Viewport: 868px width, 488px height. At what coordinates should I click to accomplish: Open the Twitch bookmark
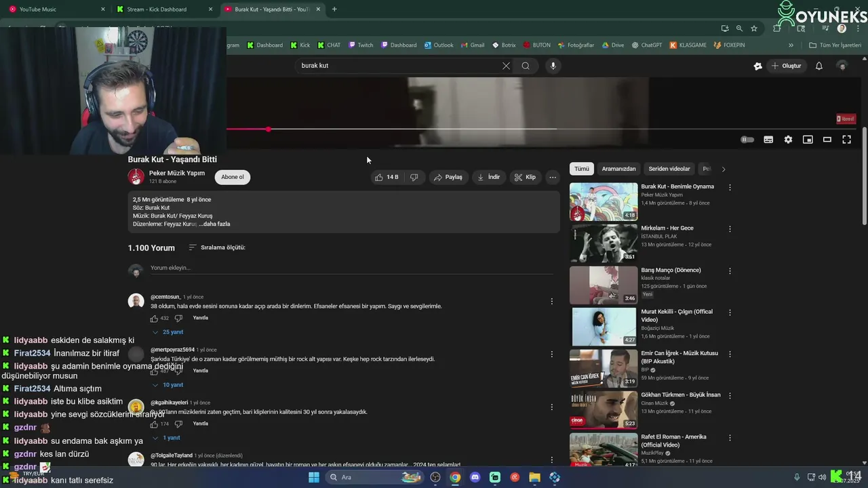[x=361, y=45]
